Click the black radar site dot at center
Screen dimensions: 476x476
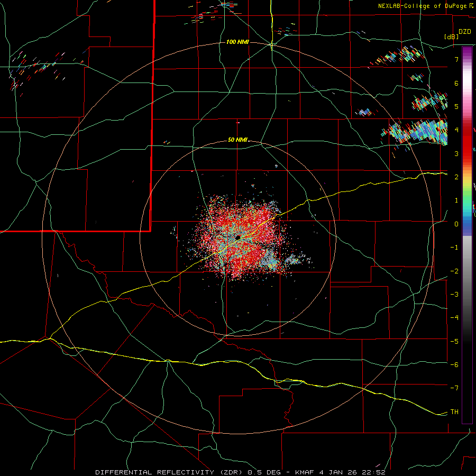[x=238, y=237]
